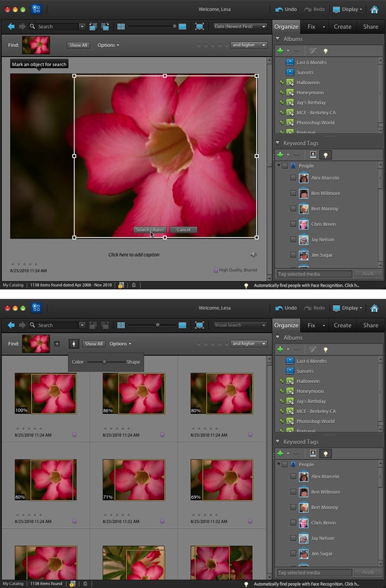Adjust the Color to Shape slider
386x588 pixels.
104,362
